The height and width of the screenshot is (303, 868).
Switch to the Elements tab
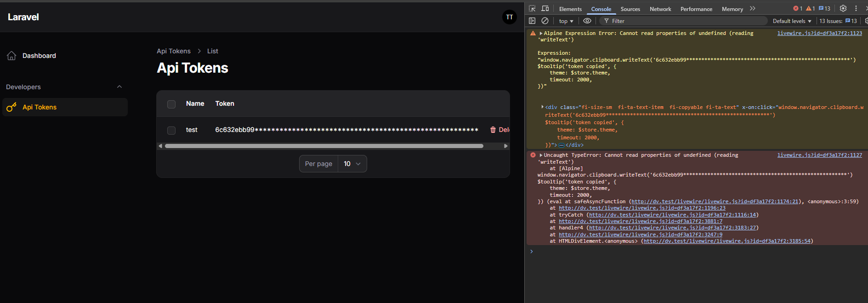coord(570,9)
